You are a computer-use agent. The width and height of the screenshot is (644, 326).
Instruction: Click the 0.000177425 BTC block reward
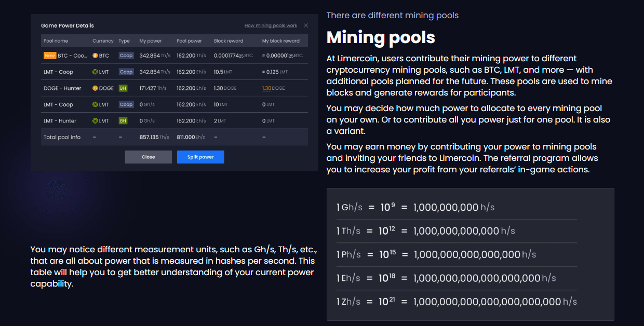pos(233,56)
